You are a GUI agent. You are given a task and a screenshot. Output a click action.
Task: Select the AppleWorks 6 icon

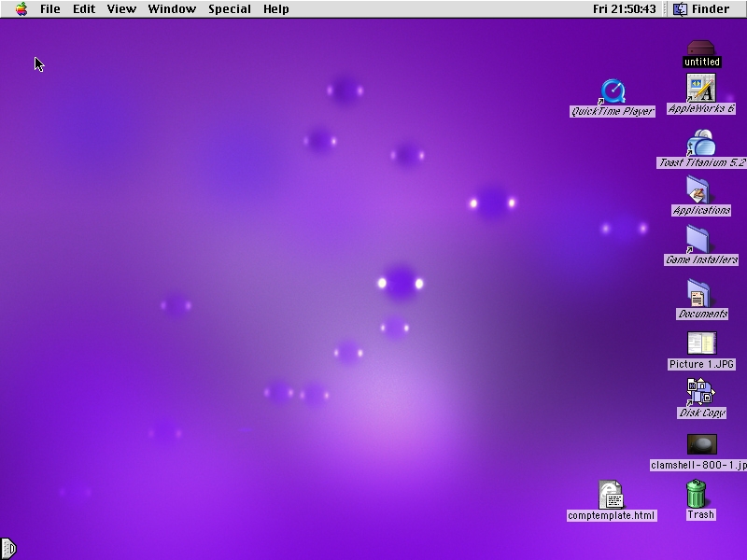(701, 89)
